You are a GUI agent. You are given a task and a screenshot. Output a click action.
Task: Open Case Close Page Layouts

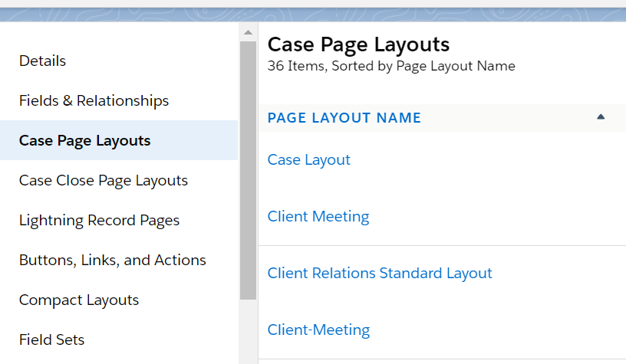[x=104, y=180]
